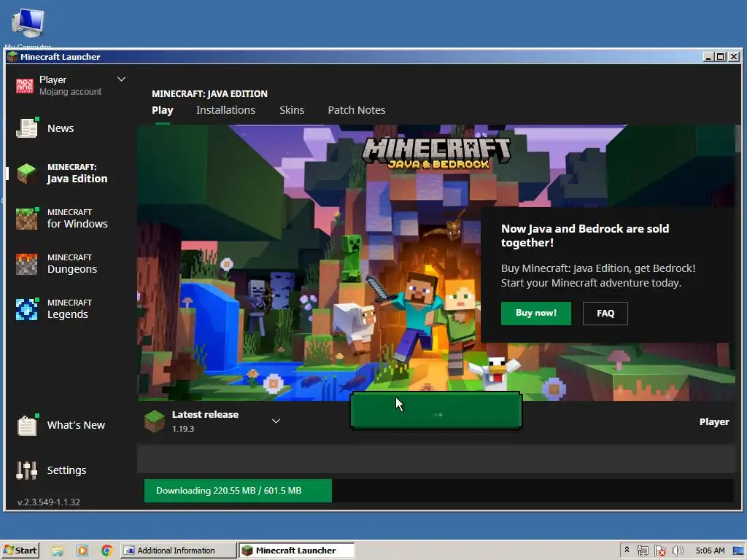Open Settings sliders icon
747x560 pixels.
[27, 470]
